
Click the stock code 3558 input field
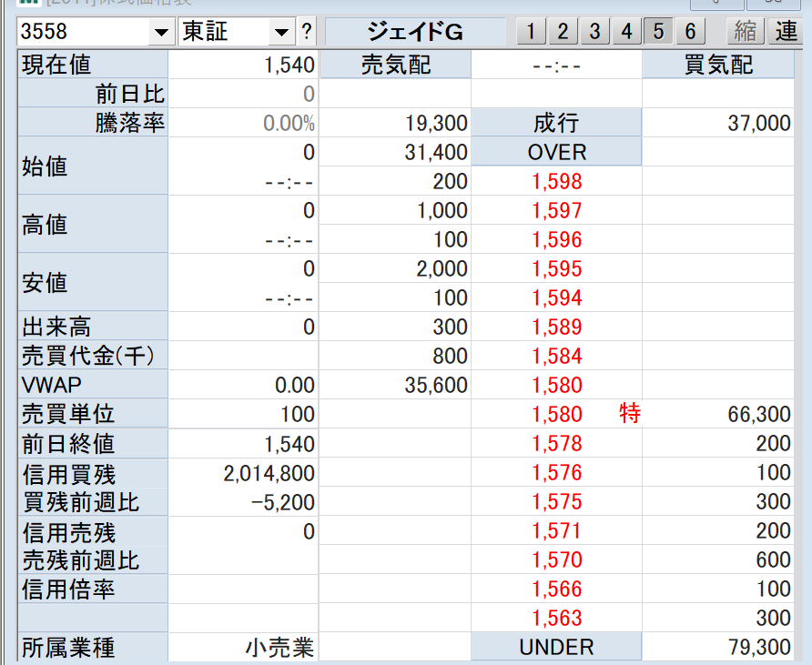tap(82, 32)
